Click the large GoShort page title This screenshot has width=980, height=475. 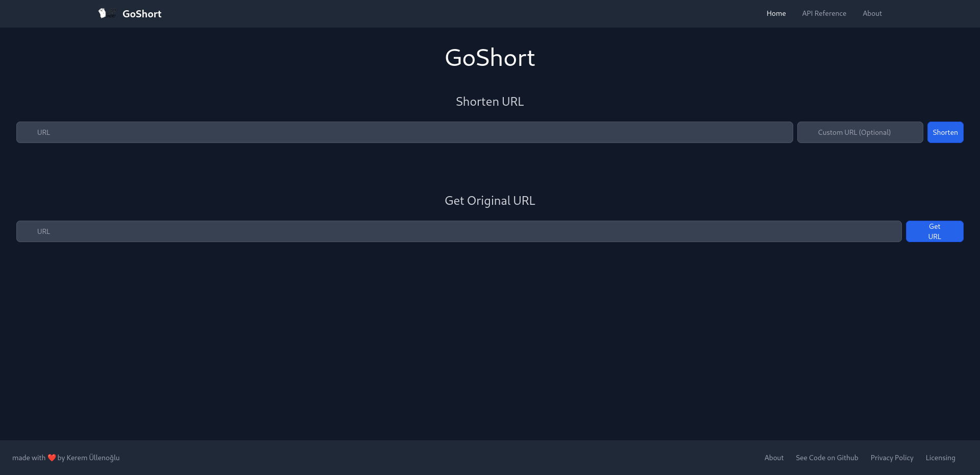pyautogui.click(x=489, y=58)
